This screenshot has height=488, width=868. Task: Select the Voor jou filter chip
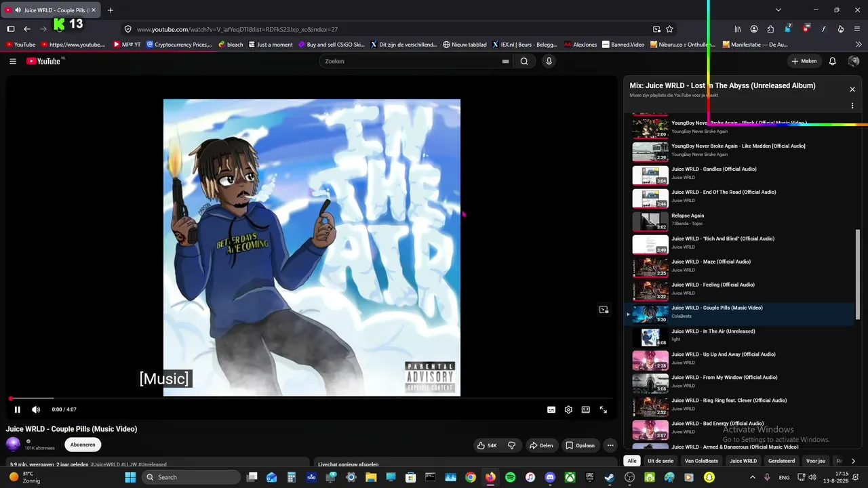click(x=816, y=461)
